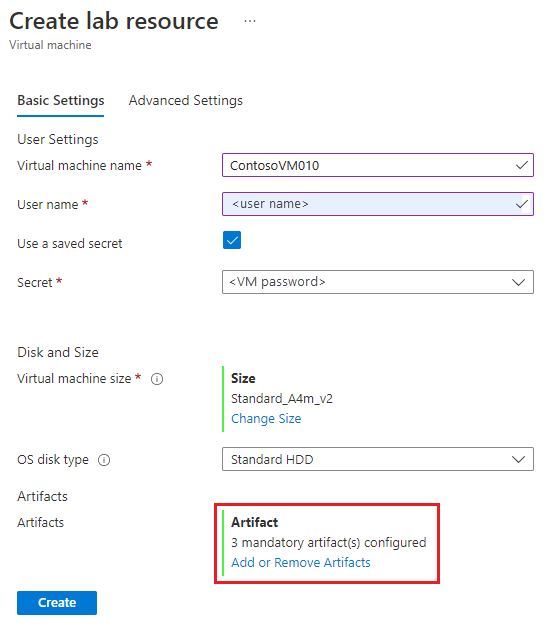This screenshot has width=559, height=630.
Task: Expand the OS disk type Standard HDD dropdown
Action: coord(378,459)
